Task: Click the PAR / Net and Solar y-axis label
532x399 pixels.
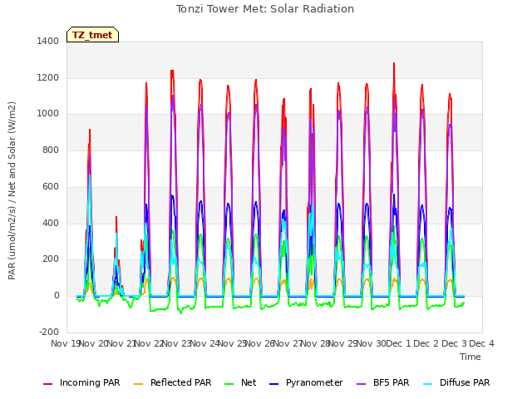Action: (12, 190)
